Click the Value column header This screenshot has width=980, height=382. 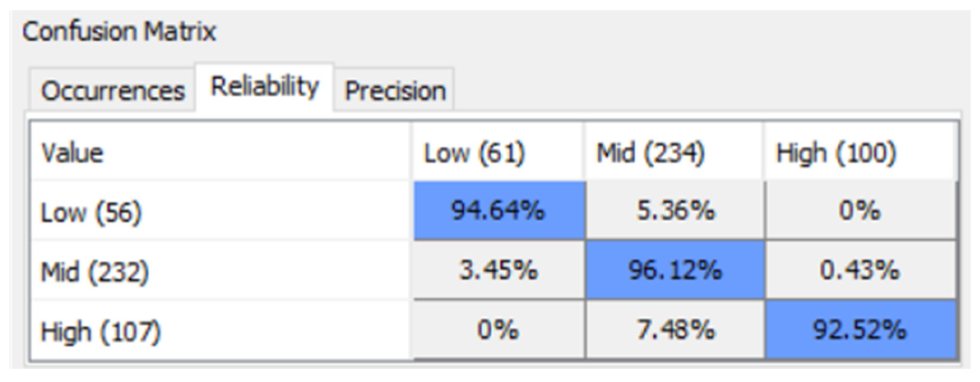72,153
